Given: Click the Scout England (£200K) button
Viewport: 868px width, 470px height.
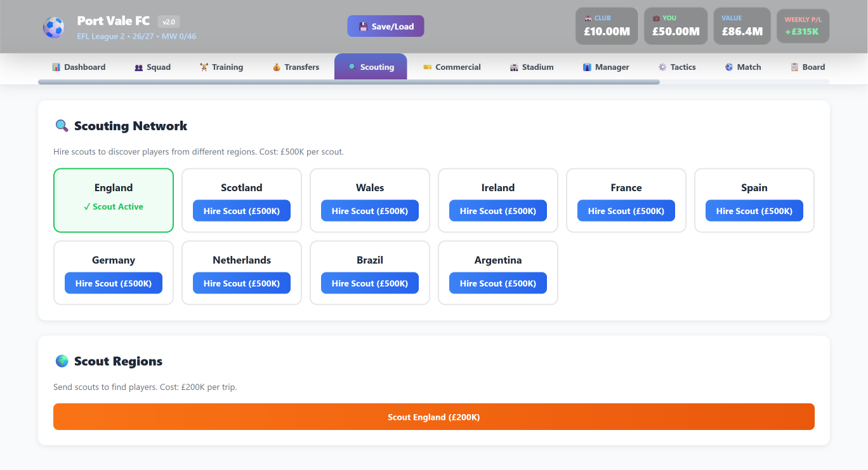Looking at the screenshot, I should [434, 417].
